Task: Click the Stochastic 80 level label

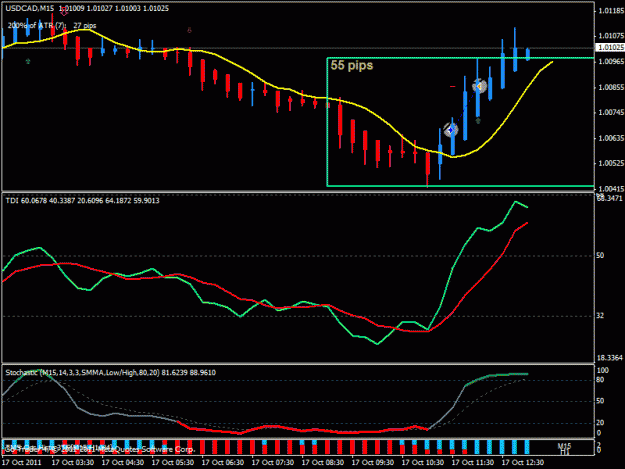Action: [600, 380]
